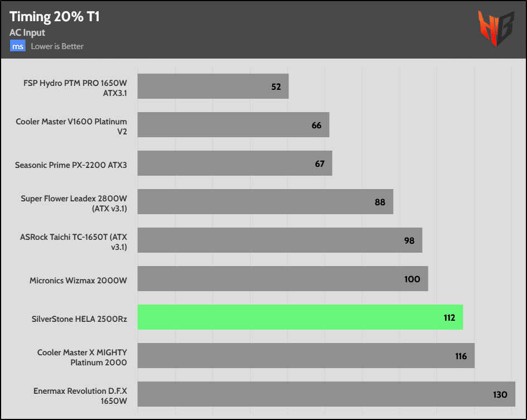Click the "Lower is Better" text
The width and height of the screenshot is (527, 420).
pyautogui.click(x=57, y=46)
